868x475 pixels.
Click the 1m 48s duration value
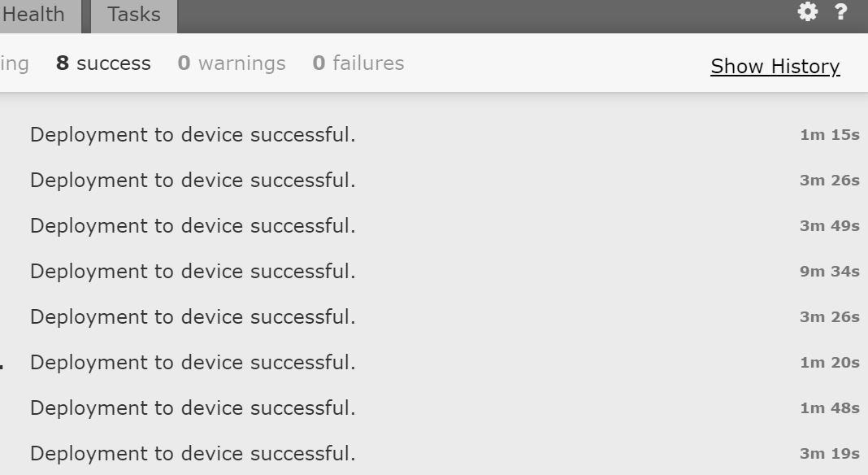coord(829,408)
